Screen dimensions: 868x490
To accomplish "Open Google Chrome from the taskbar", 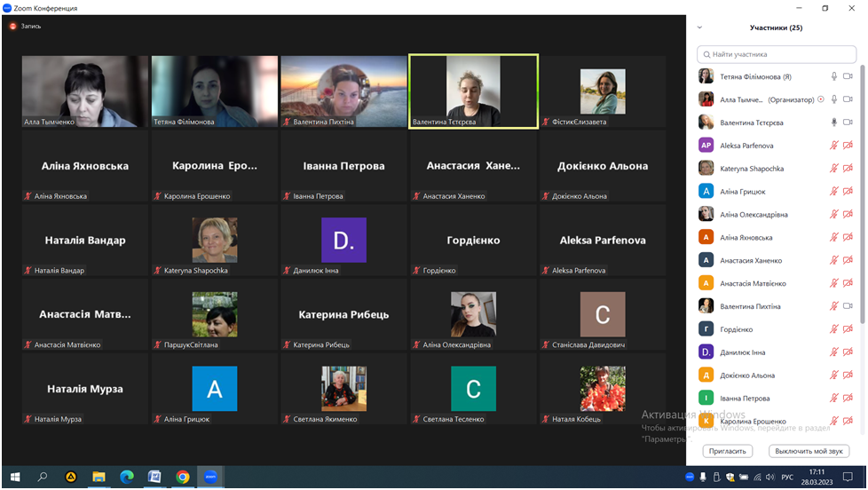I will click(182, 477).
